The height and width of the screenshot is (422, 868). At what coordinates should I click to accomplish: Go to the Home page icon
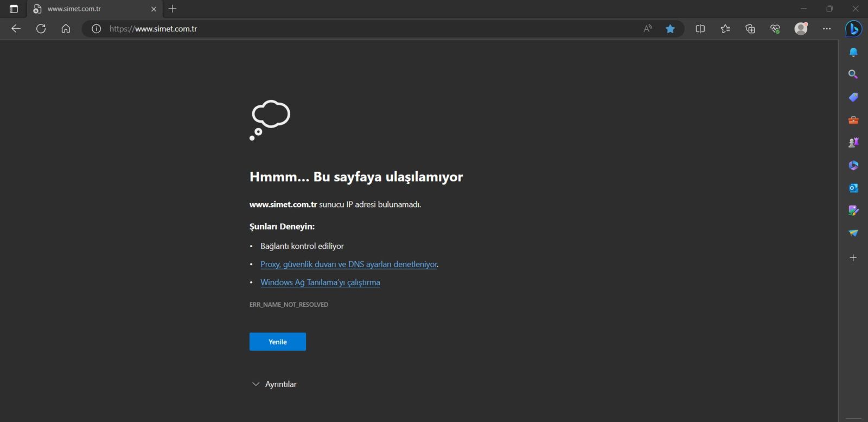click(66, 29)
